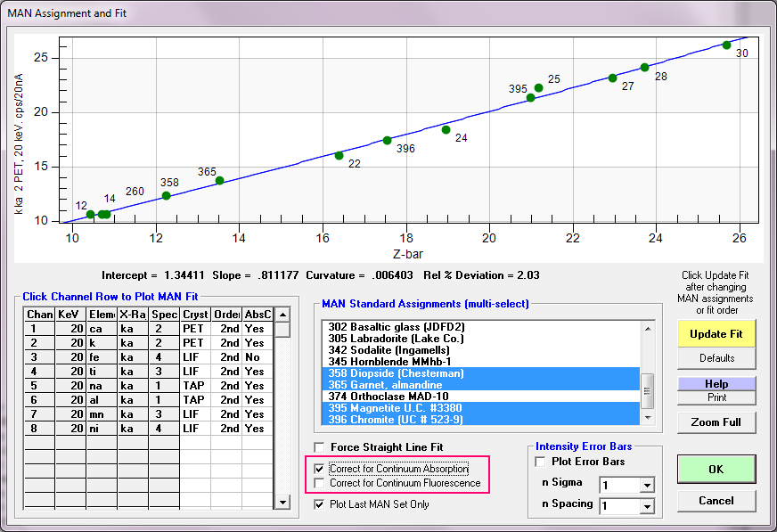Click the yellow Update Fit button
The image size is (777, 532).
point(716,334)
